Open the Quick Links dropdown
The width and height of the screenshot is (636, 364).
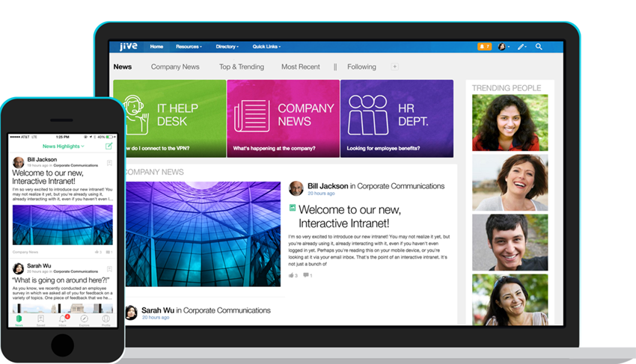(x=269, y=46)
